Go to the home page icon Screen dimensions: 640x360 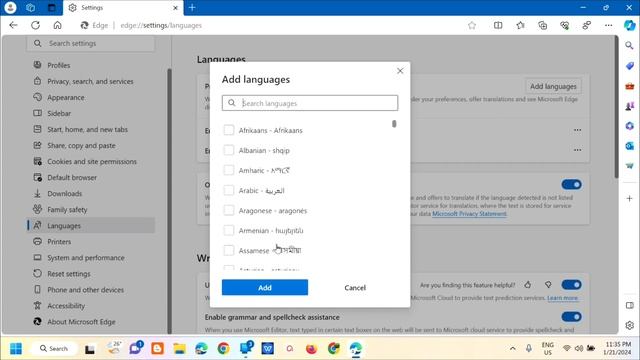[58, 25]
